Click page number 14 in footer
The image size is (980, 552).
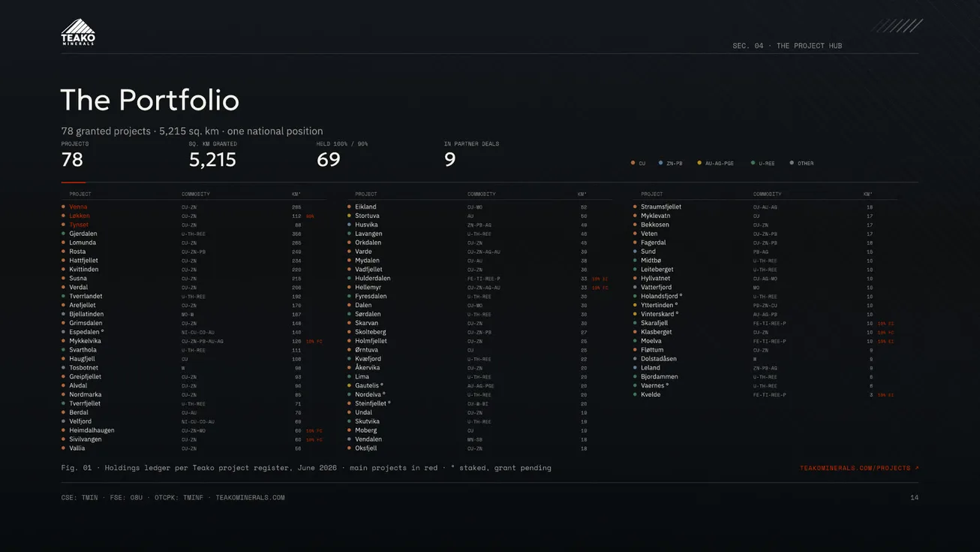(x=914, y=497)
